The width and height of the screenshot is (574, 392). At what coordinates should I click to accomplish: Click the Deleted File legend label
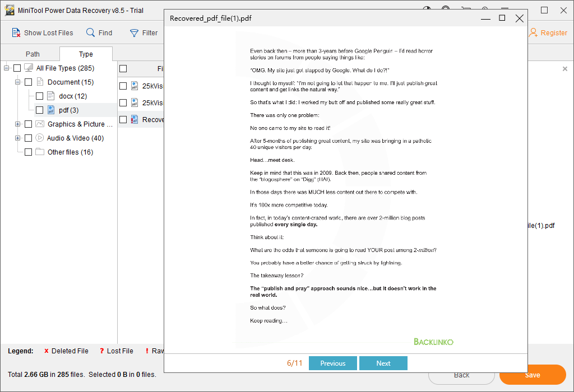coord(70,351)
